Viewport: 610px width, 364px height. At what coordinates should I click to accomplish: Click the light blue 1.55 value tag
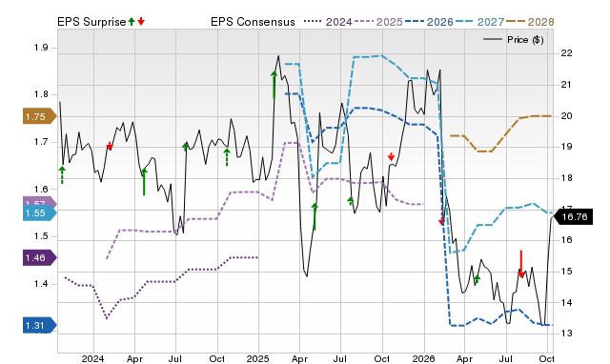pyautogui.click(x=39, y=213)
